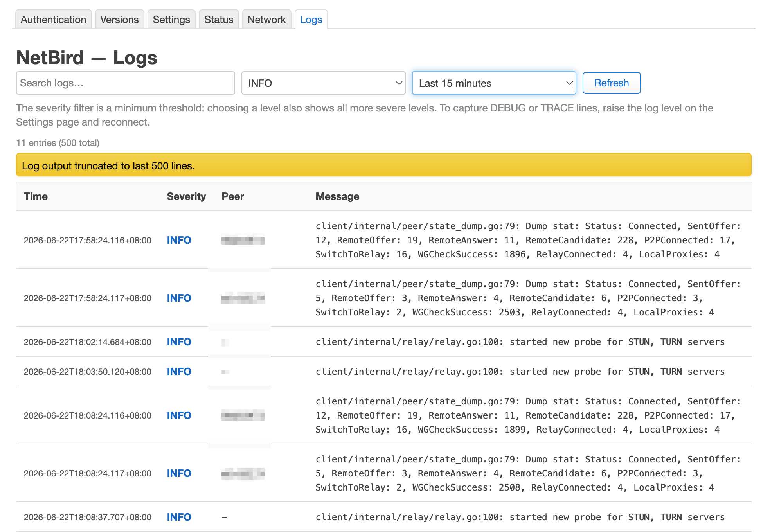Select timestamp 2026-06-22T18:02:14.684+08:00
Image resolution: width=763 pixels, height=532 pixels.
[x=87, y=342]
